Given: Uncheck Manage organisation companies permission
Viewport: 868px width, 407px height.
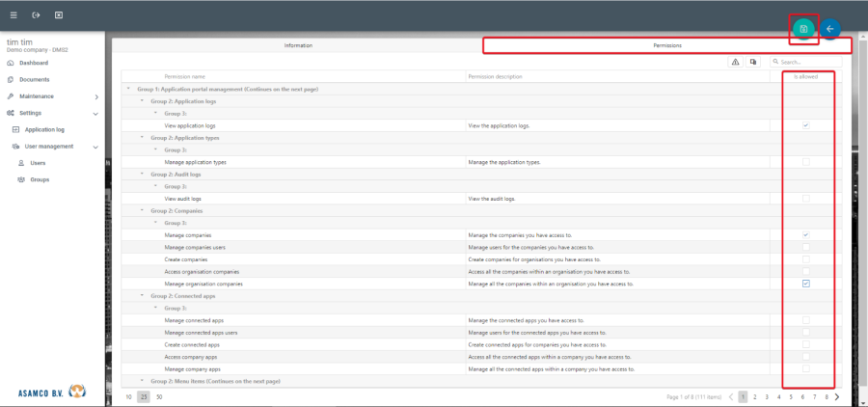Looking at the screenshot, I should coord(805,284).
